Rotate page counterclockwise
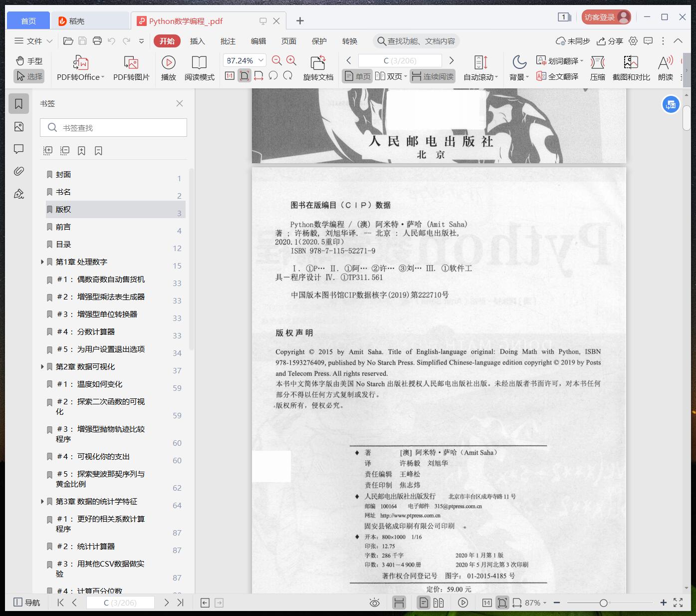The image size is (696, 616). coord(273,76)
